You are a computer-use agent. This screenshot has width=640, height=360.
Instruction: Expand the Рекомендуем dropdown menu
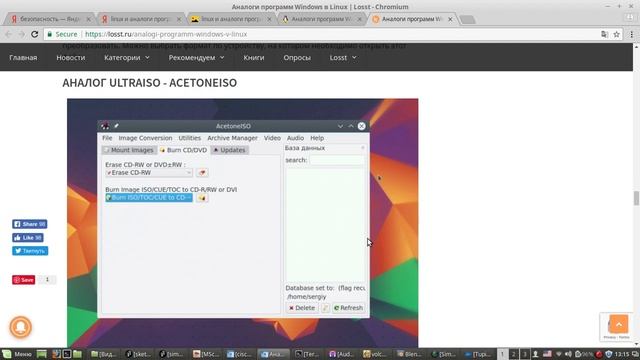tap(196, 58)
